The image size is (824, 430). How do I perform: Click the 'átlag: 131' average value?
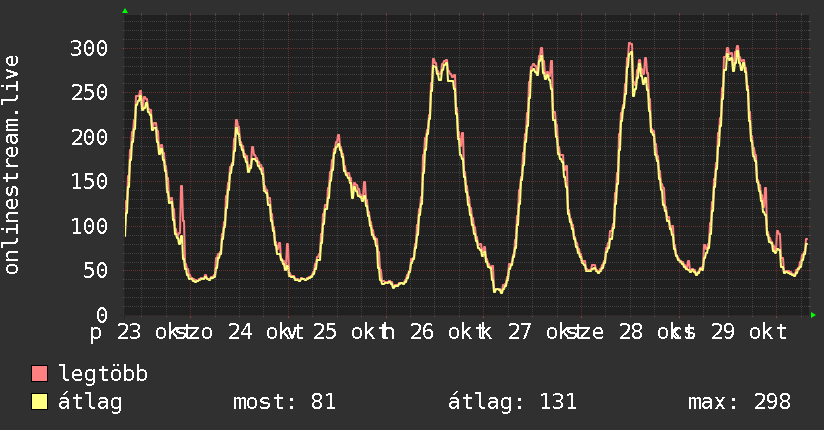tap(512, 402)
